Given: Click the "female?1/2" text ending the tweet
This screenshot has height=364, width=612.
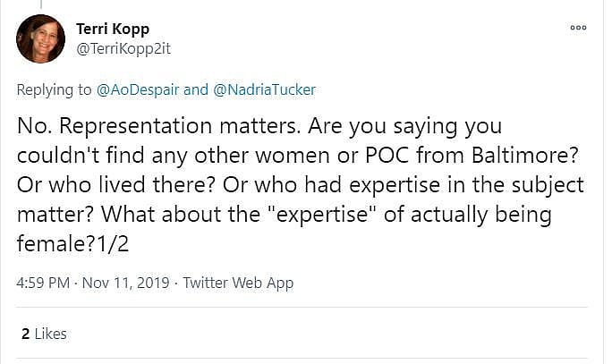Looking at the screenshot, I should (x=68, y=241).
